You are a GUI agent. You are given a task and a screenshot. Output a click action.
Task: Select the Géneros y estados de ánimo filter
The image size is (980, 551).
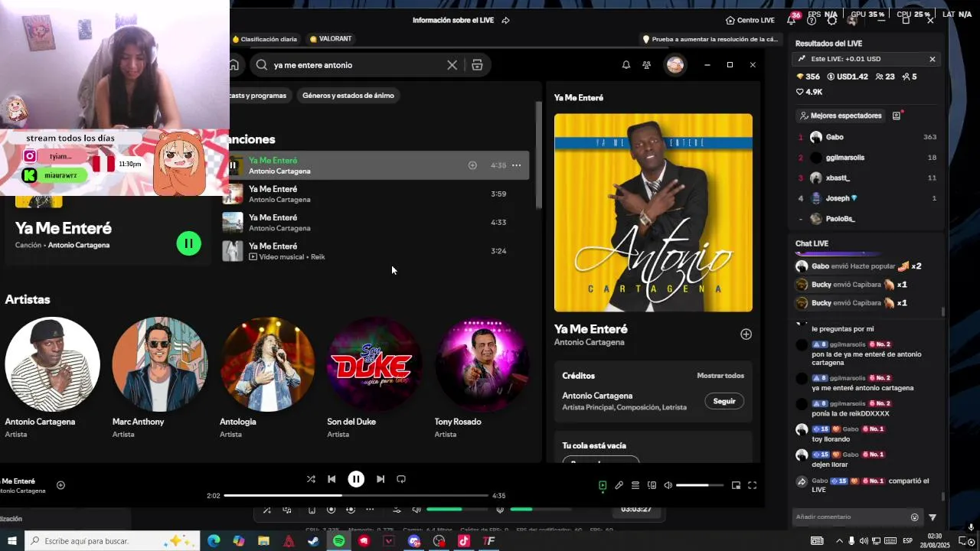pyautogui.click(x=348, y=96)
